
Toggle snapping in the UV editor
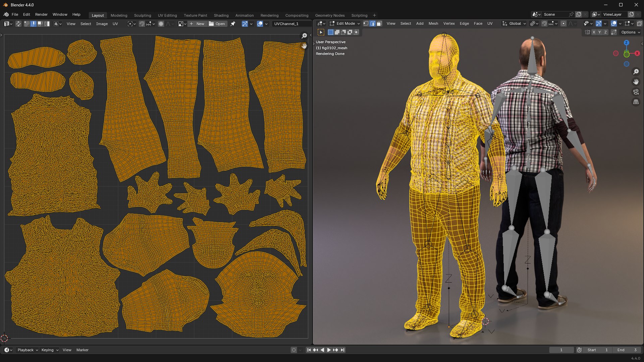click(x=142, y=24)
